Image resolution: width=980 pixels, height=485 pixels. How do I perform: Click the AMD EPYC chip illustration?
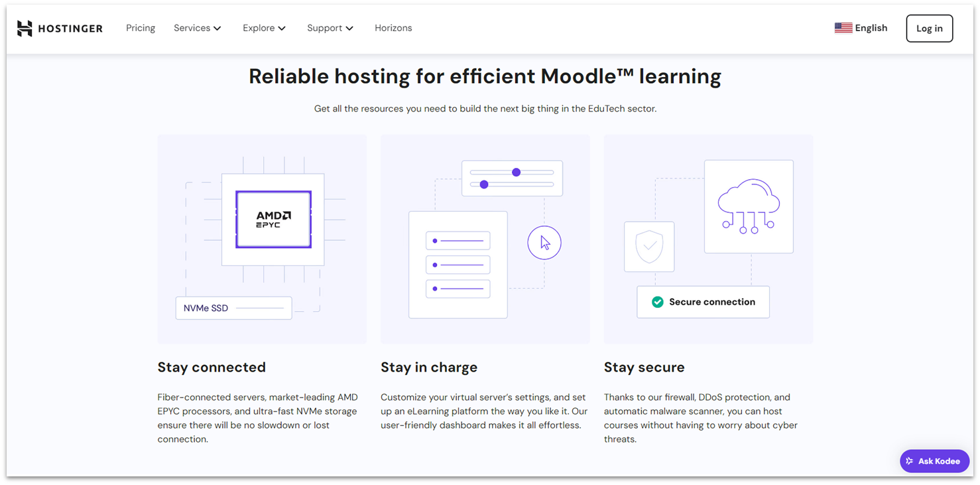click(273, 220)
